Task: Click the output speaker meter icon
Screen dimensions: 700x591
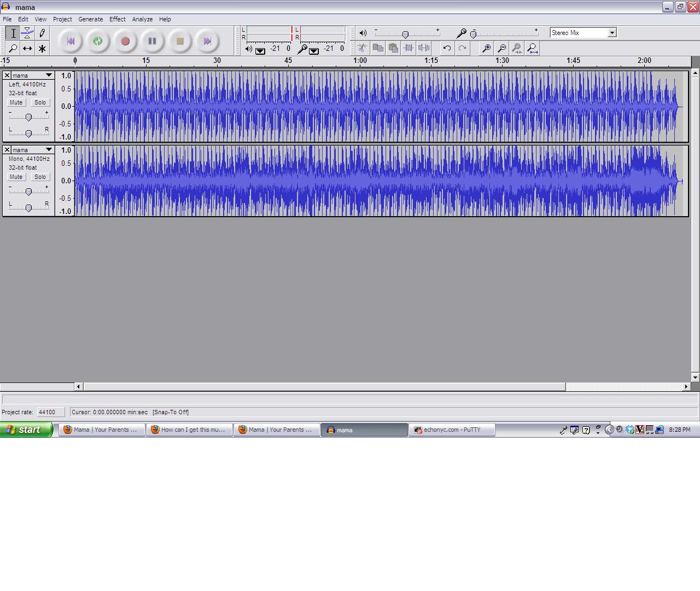Action: point(249,49)
